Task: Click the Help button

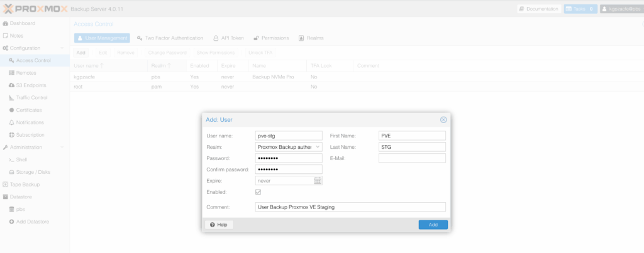Action: point(219,225)
